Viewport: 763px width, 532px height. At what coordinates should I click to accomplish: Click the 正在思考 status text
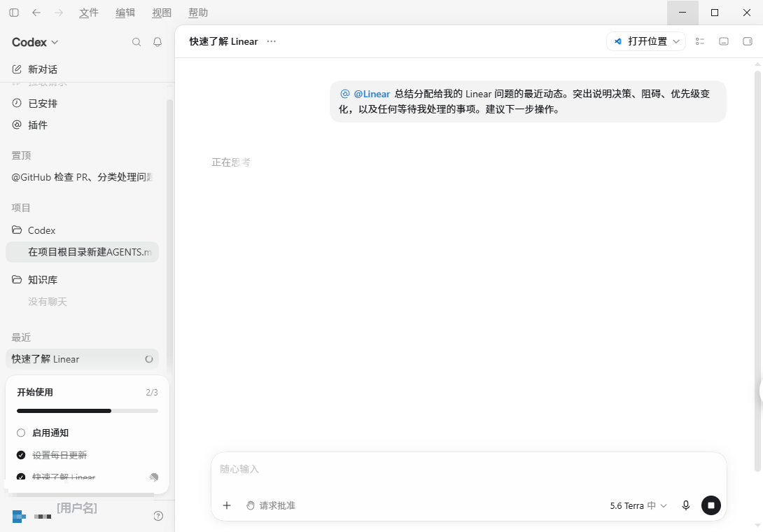pyautogui.click(x=231, y=162)
